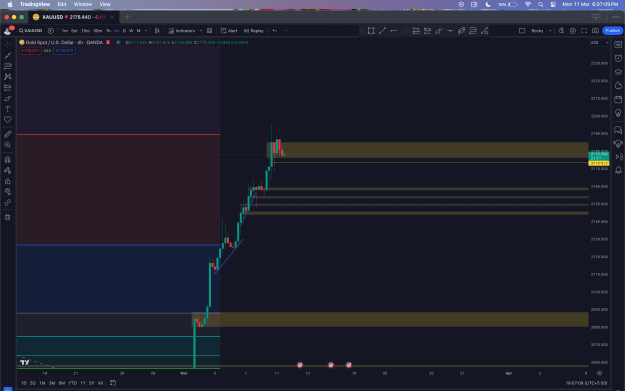Select trend line in floating favorites toolbar
The width and height of the screenshot is (625, 391).
[382, 31]
